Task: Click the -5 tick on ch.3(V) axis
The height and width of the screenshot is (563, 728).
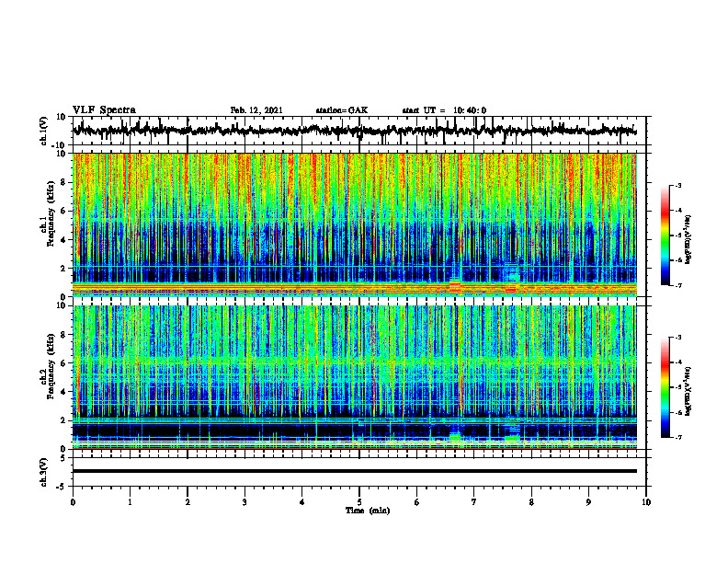Action: 62,487
